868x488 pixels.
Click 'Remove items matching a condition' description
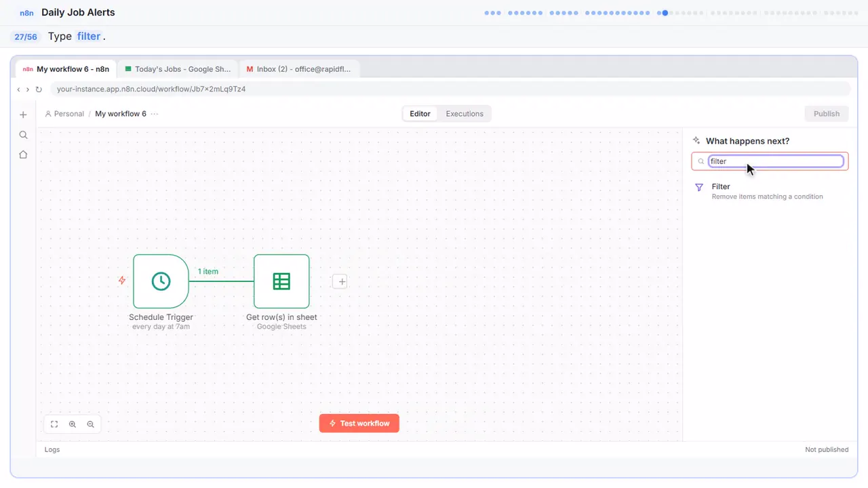pos(767,197)
